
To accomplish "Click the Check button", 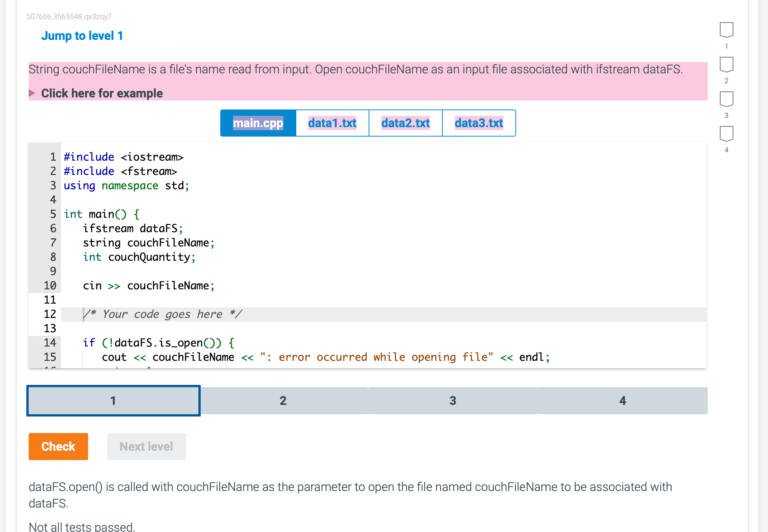I will (x=58, y=447).
